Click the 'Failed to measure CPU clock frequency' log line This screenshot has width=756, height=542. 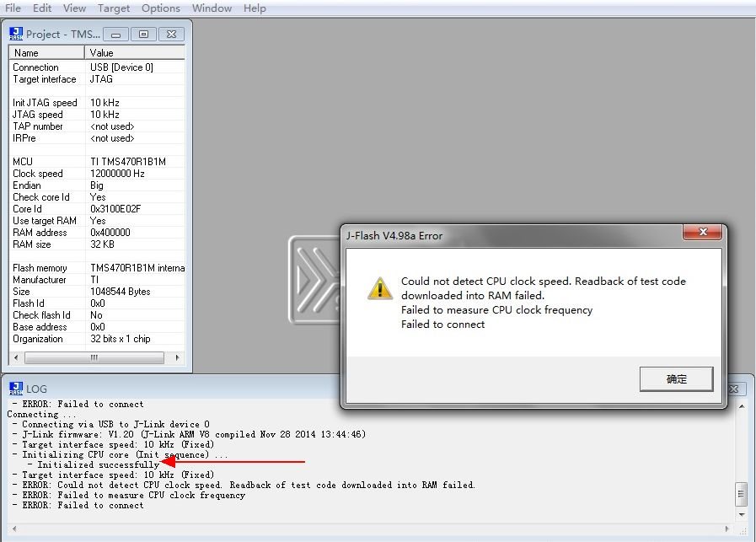[129, 496]
